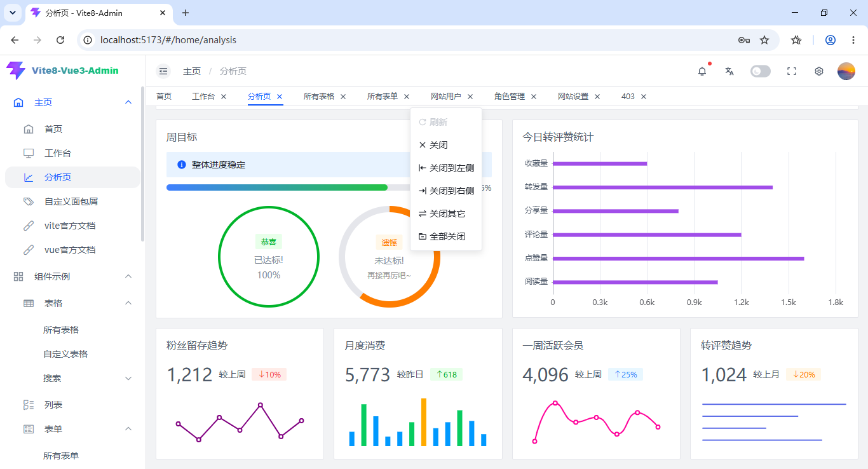The width and height of the screenshot is (868, 469).
Task: Switch to the 网站用户 tab
Action: click(x=446, y=97)
